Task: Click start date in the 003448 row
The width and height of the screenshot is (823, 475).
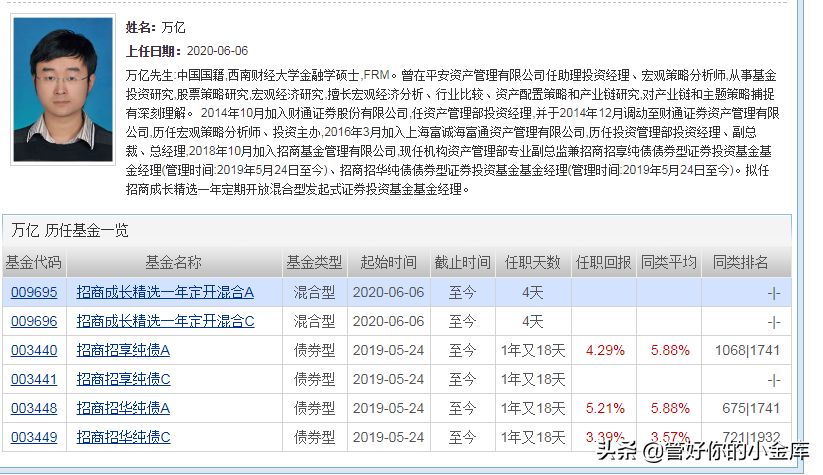Action: point(388,408)
